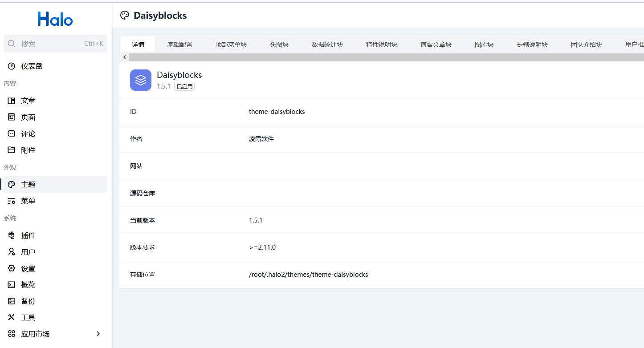
Task: Go to the 数据统计块 tab
Action: pos(327,45)
